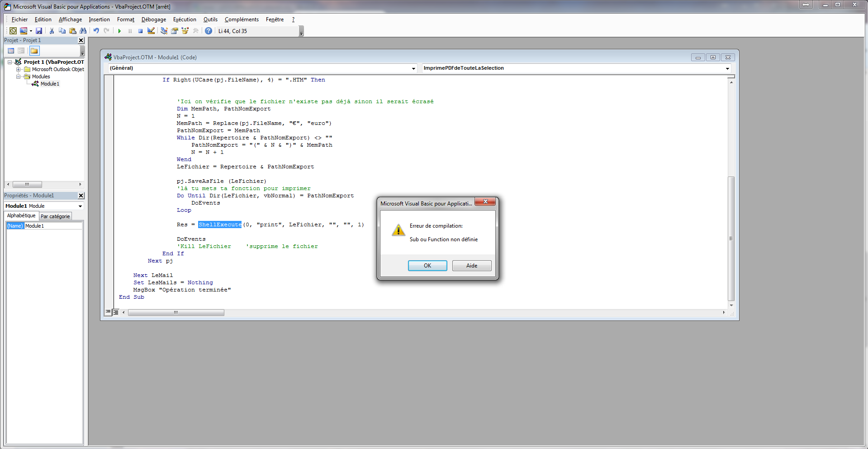The width and height of the screenshot is (868, 449).
Task: Open Insertion menu
Action: (x=99, y=19)
